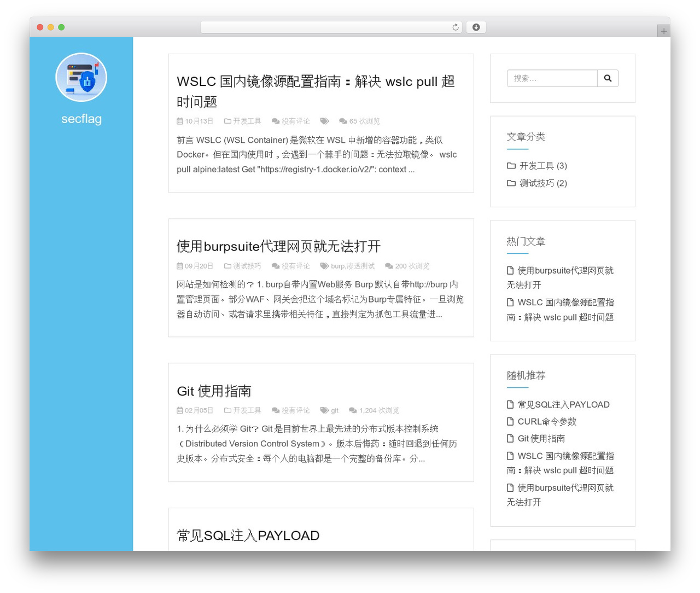700x593 pixels.
Task: Open Git 使用指南 in 随机推荐 list
Action: point(541,439)
